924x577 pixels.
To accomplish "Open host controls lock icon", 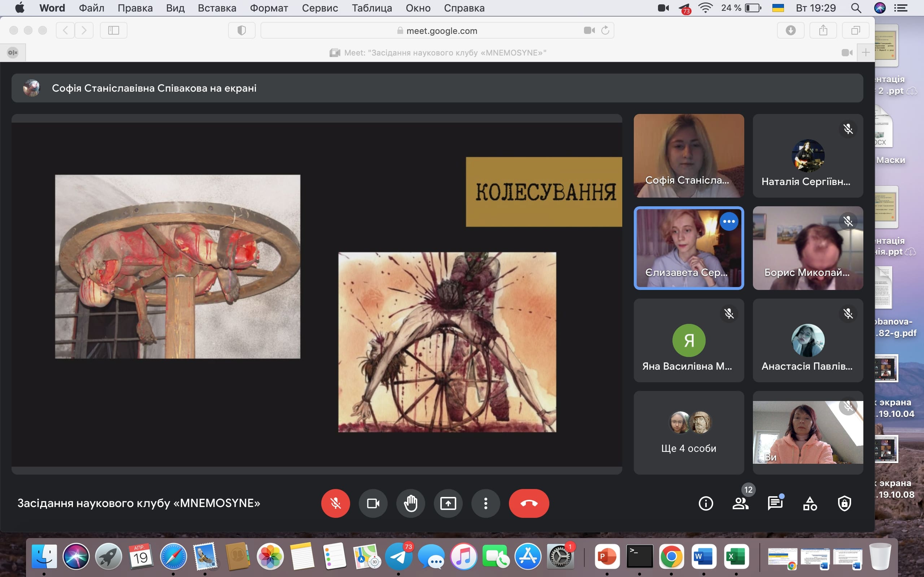I will click(844, 503).
